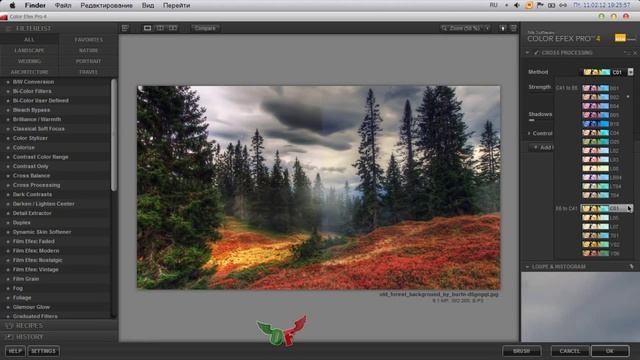Mark B/W Conversion as favorite star
640x360 pixels.
8,82
